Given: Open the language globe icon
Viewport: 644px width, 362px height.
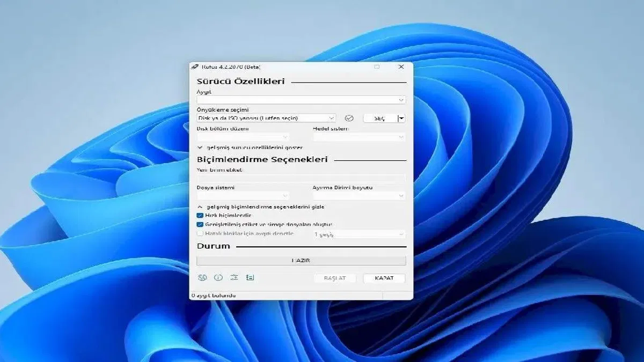Looking at the screenshot, I should pos(202,278).
